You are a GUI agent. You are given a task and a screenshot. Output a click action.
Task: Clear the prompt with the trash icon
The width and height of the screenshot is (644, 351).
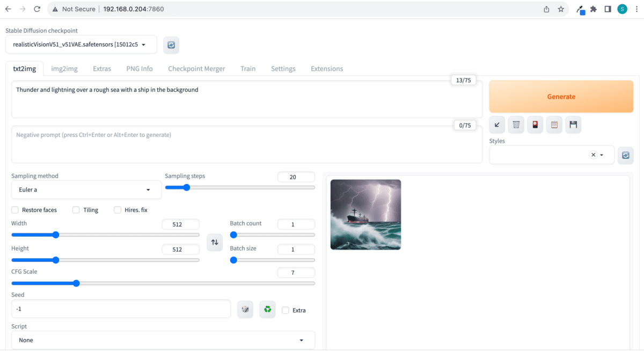point(516,125)
